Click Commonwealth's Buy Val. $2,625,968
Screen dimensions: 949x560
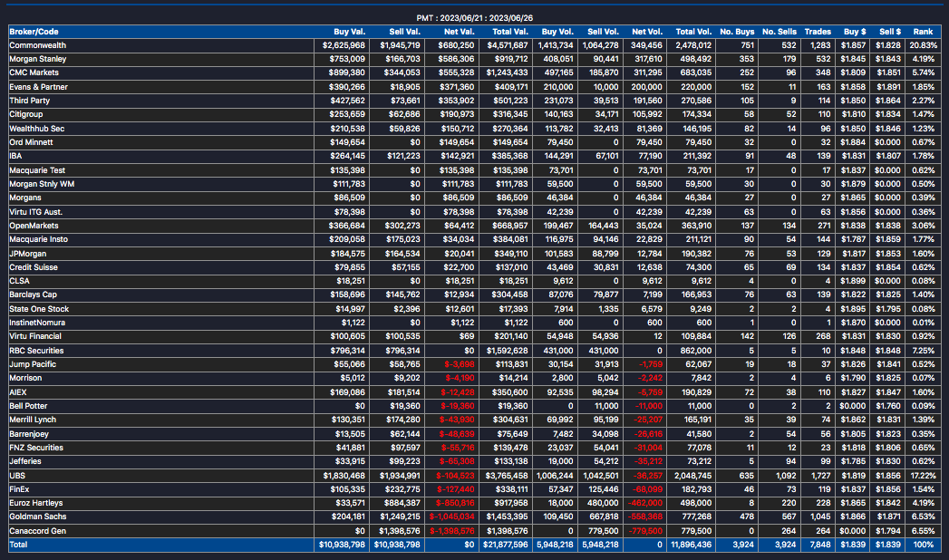(344, 45)
